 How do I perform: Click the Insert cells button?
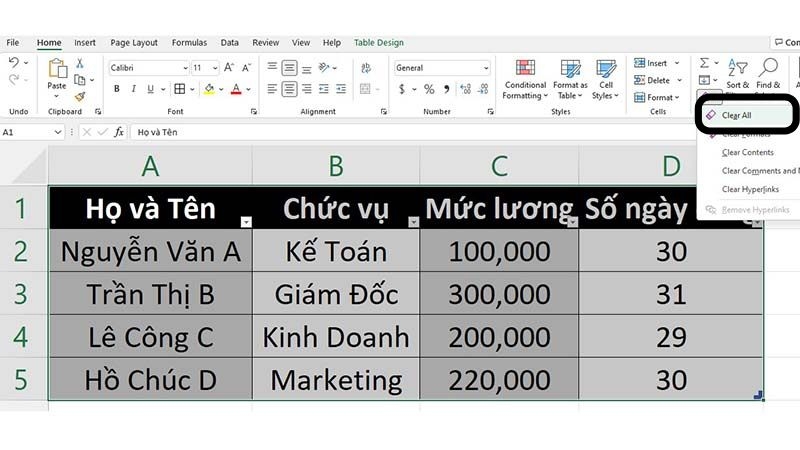pos(657,63)
